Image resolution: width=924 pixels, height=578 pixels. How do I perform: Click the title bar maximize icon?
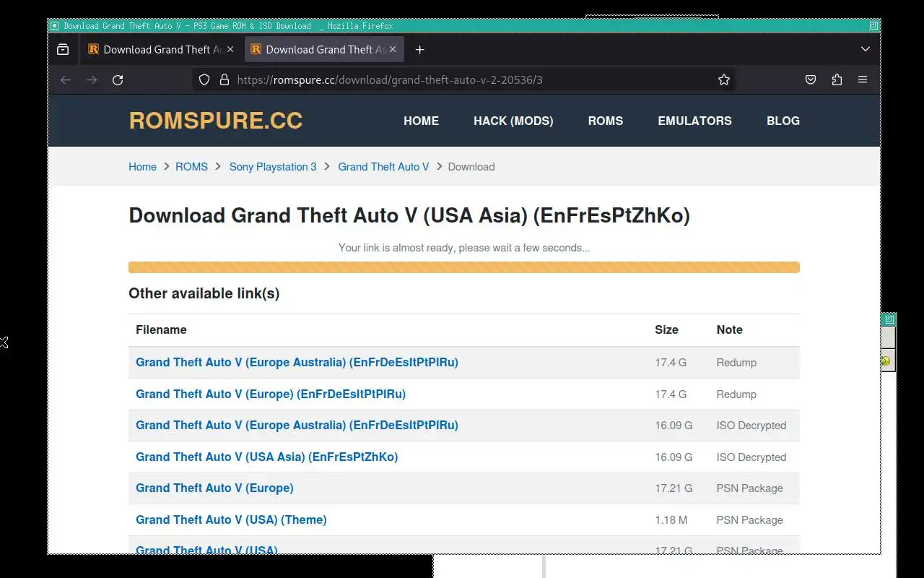(x=874, y=26)
